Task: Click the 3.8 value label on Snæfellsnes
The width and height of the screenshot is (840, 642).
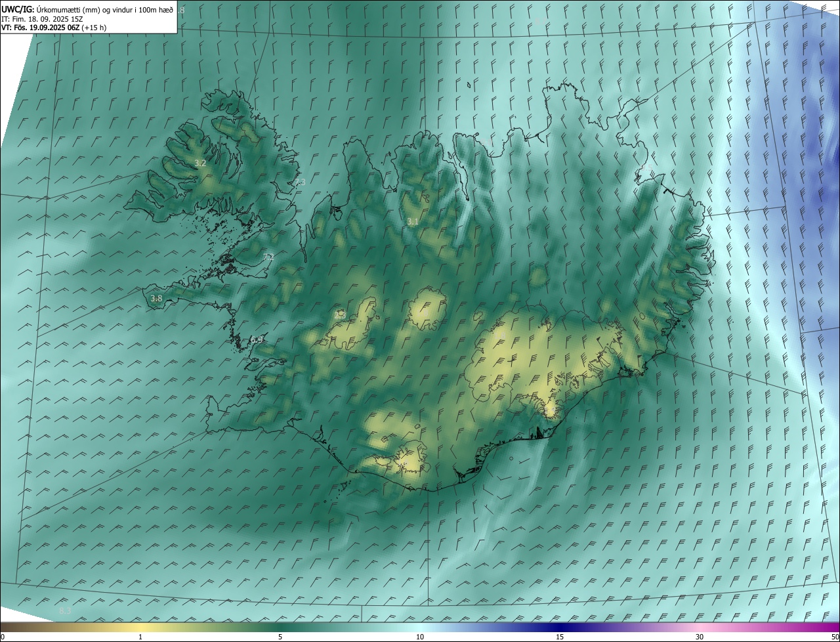Action: [x=156, y=299]
